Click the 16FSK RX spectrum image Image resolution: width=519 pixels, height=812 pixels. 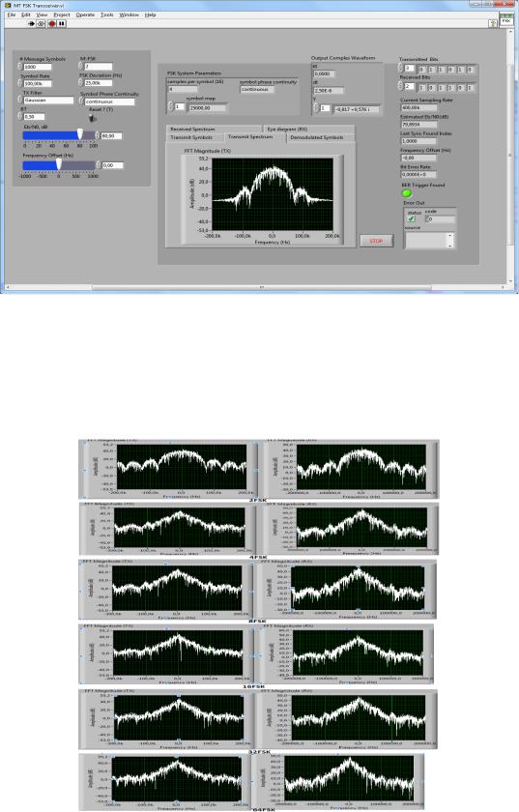click(x=343, y=654)
